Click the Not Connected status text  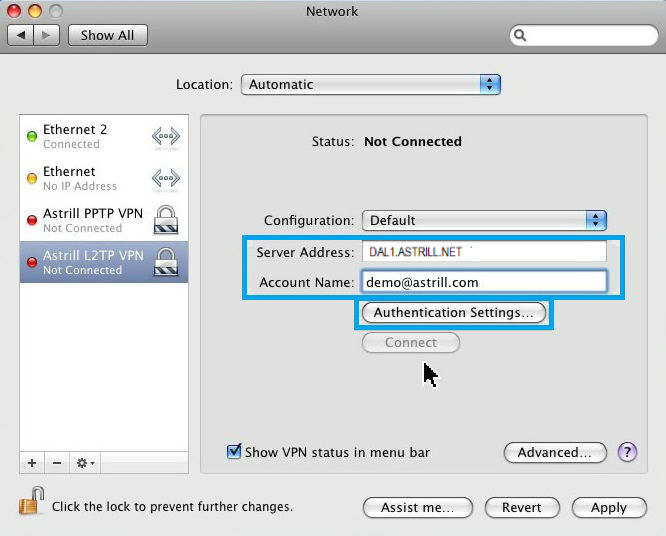[413, 141]
